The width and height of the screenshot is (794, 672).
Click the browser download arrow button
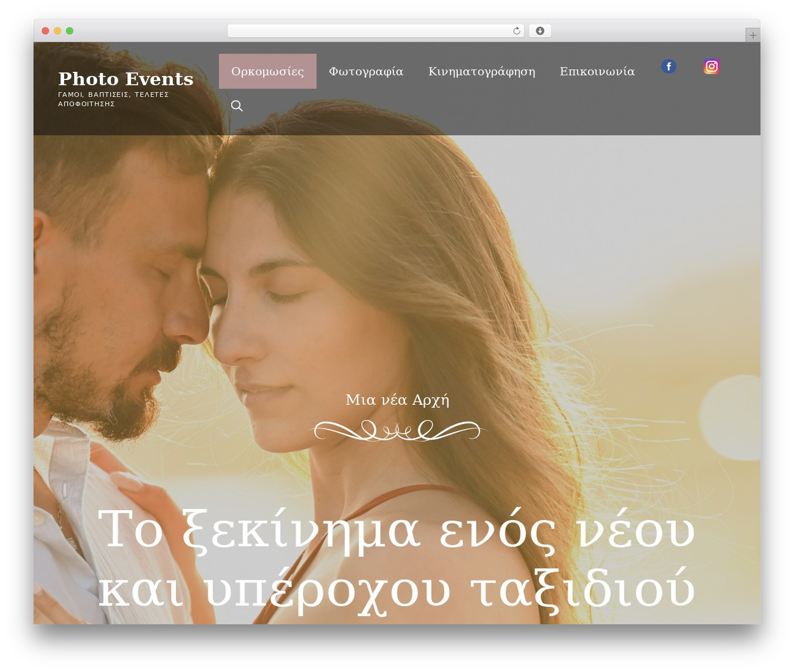[x=540, y=31]
